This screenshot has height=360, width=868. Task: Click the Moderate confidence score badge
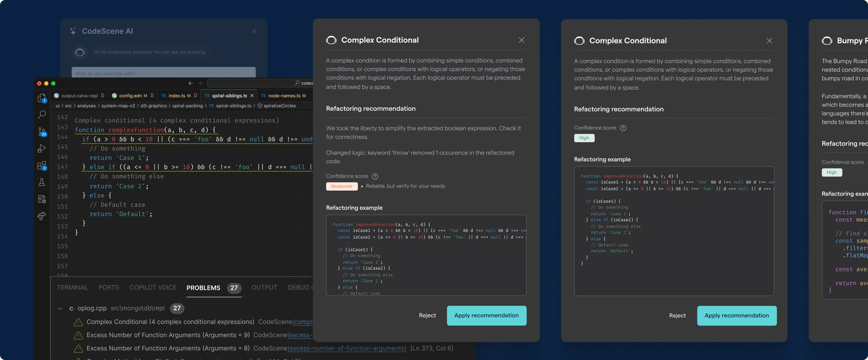[341, 186]
